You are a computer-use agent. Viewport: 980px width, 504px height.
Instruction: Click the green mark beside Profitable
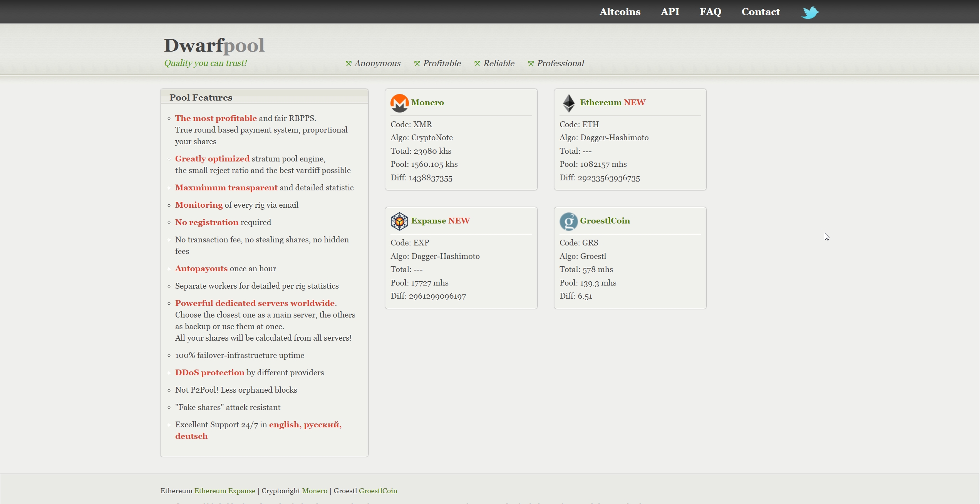(417, 64)
